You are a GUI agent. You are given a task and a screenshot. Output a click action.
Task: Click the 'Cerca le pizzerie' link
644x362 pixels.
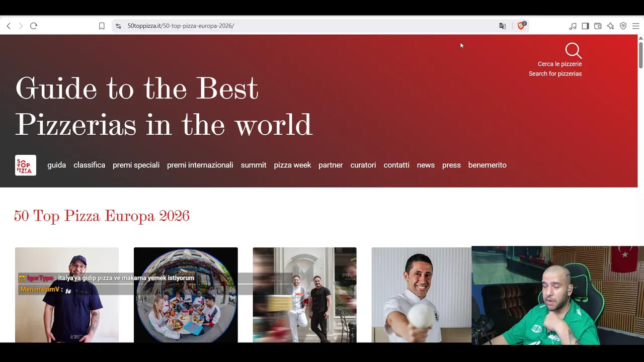(559, 64)
